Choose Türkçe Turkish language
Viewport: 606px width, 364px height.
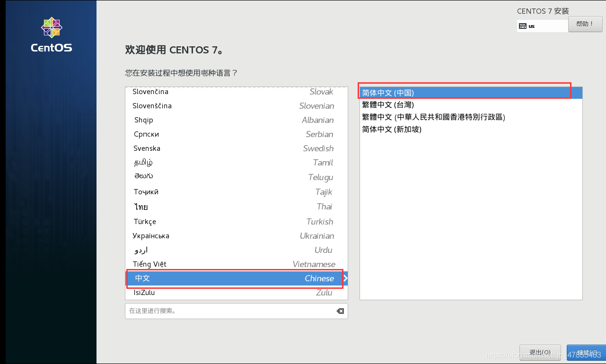tap(237, 222)
